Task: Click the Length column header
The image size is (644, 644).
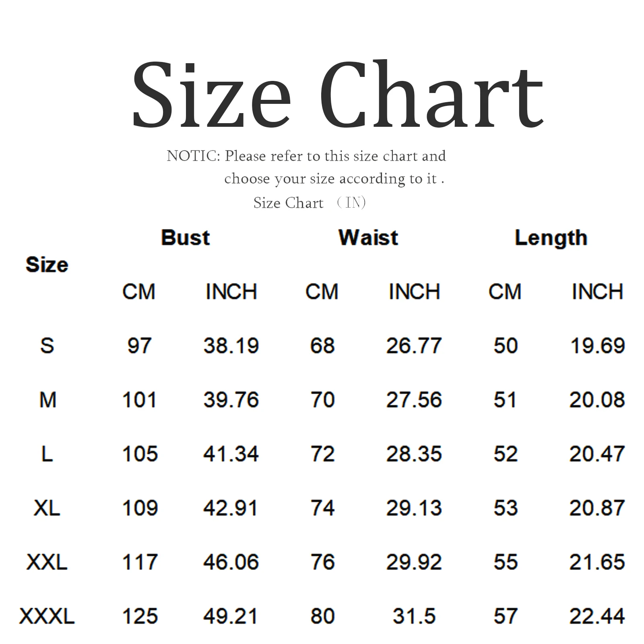Action: coord(551,238)
